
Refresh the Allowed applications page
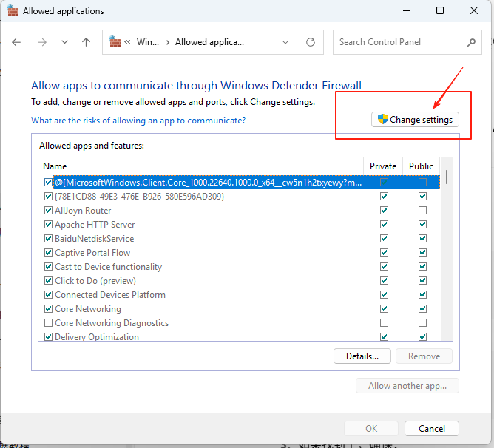pyautogui.click(x=311, y=42)
